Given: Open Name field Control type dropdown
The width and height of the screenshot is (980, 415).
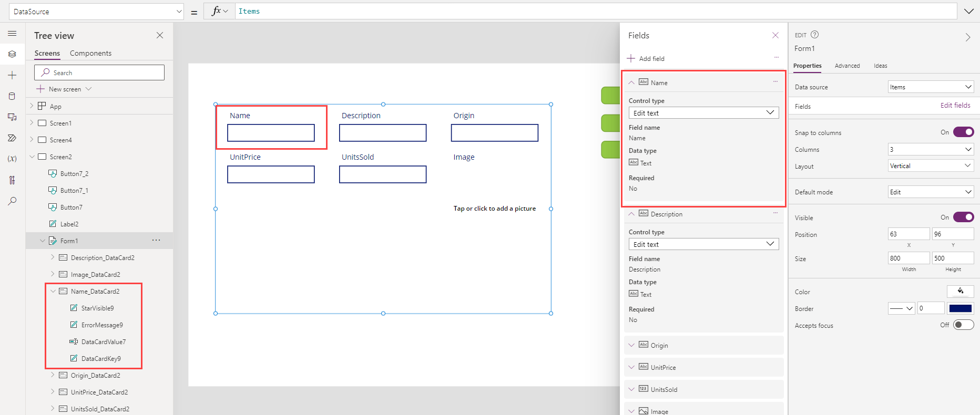Looking at the screenshot, I should 703,112.
